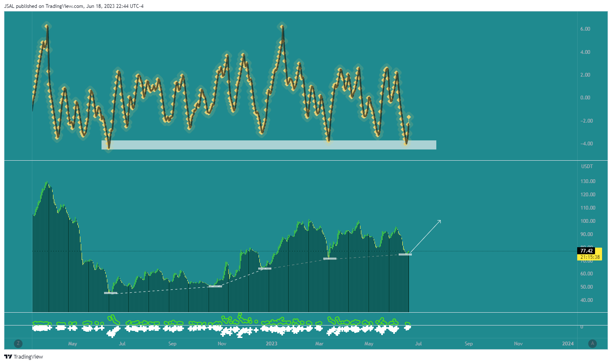Click the 100.00 price axis label
The image size is (612, 364).
[x=588, y=221]
